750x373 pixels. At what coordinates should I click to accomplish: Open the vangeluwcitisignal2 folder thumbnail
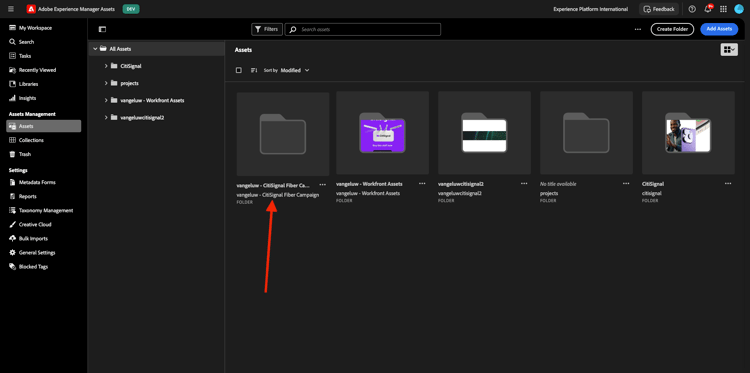click(484, 132)
